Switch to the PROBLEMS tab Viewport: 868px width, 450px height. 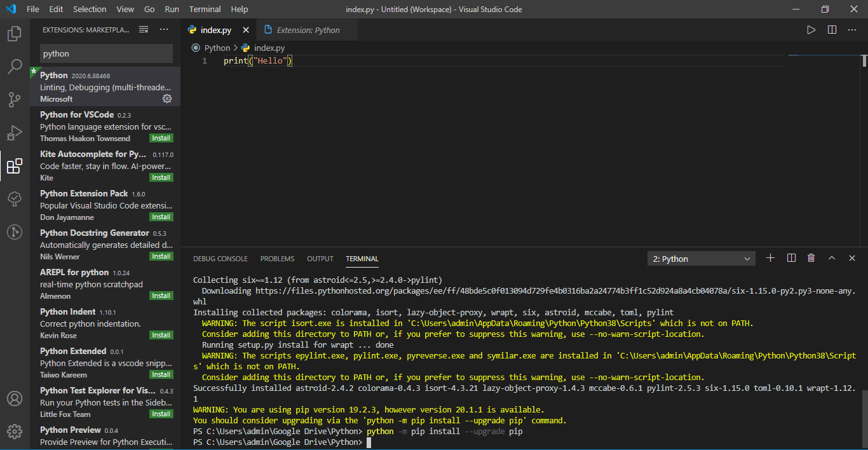(277, 259)
